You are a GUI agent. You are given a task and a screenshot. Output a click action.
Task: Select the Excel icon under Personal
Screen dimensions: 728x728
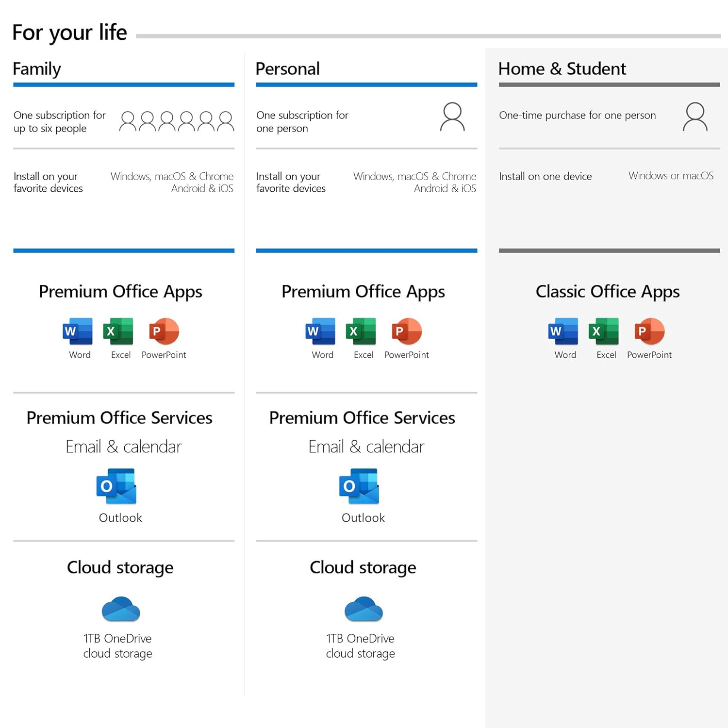361,331
